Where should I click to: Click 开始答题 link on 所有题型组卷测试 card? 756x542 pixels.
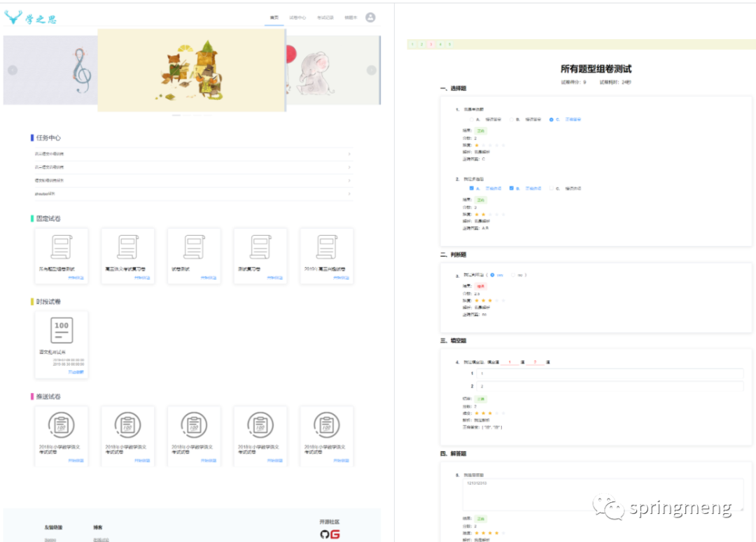pos(76,278)
